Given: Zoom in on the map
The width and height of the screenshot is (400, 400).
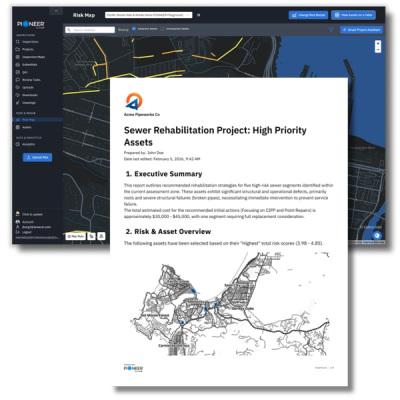Looking at the screenshot, I should pyautogui.click(x=378, y=43).
